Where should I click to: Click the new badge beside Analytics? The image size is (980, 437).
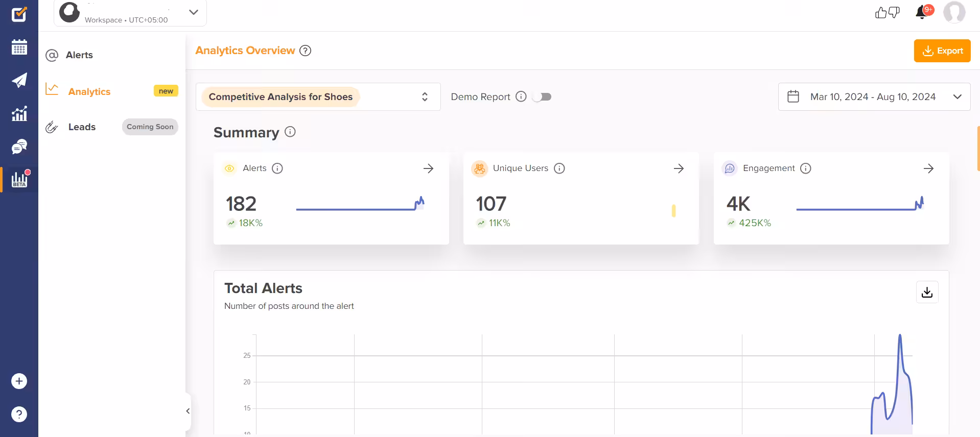point(166,91)
